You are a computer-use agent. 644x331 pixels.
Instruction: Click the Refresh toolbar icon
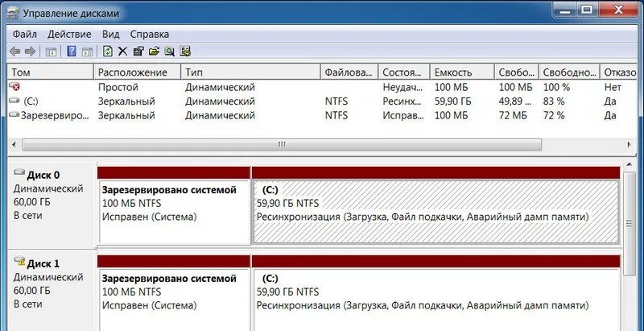[x=108, y=52]
